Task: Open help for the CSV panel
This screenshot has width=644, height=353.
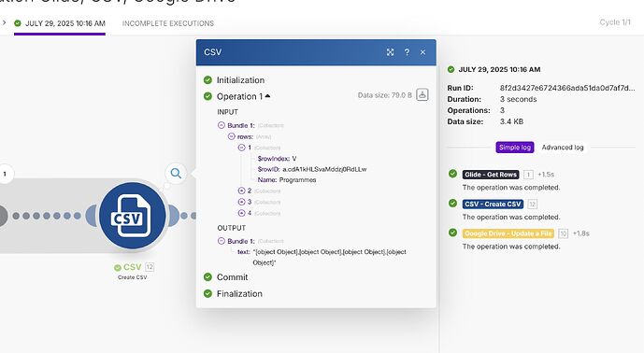Action: click(x=407, y=52)
